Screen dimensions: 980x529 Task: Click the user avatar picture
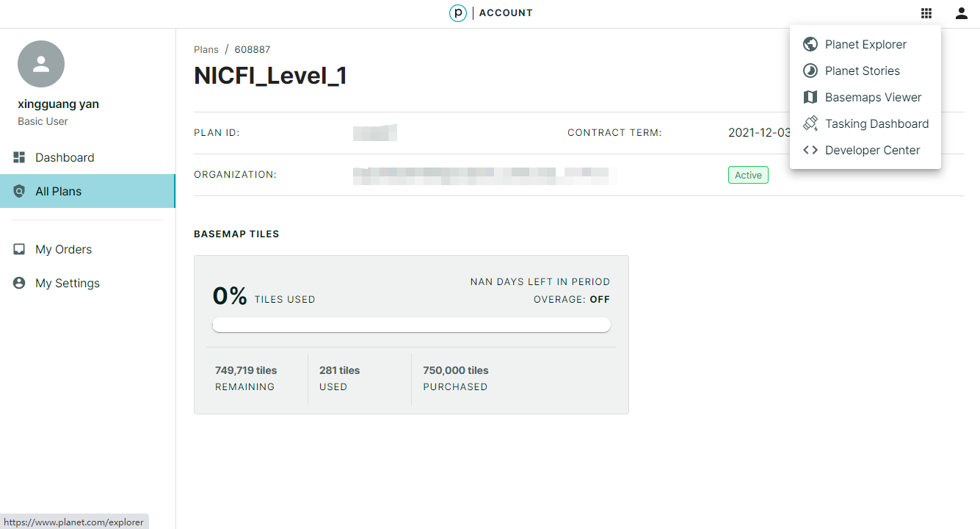(41, 64)
